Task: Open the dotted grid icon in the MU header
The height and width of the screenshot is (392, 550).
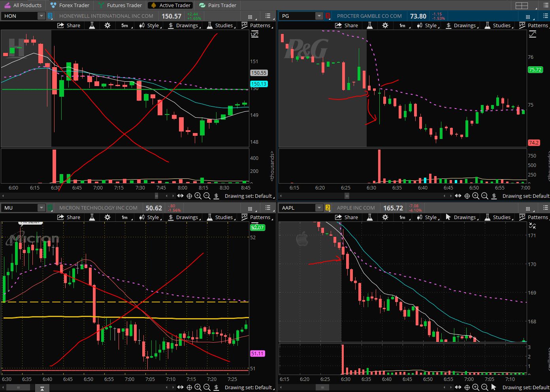Action: tap(250, 208)
